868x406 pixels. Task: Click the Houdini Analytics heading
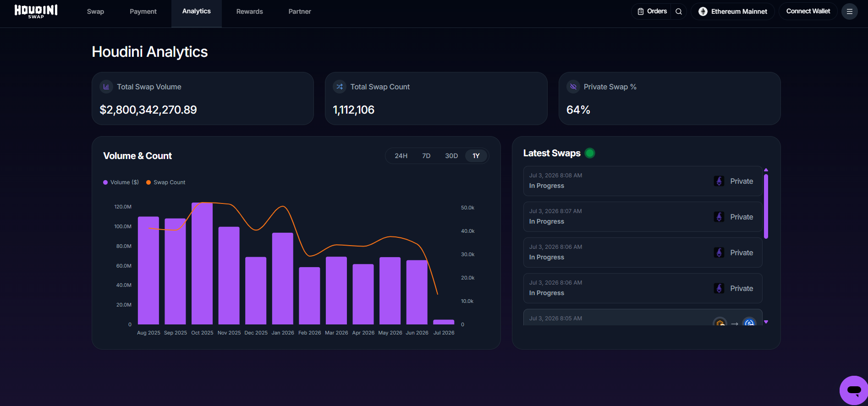150,52
